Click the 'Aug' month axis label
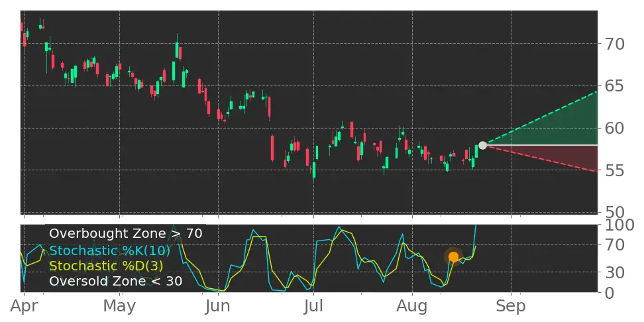Image resolution: width=644 pixels, height=322 pixels. 412,306
